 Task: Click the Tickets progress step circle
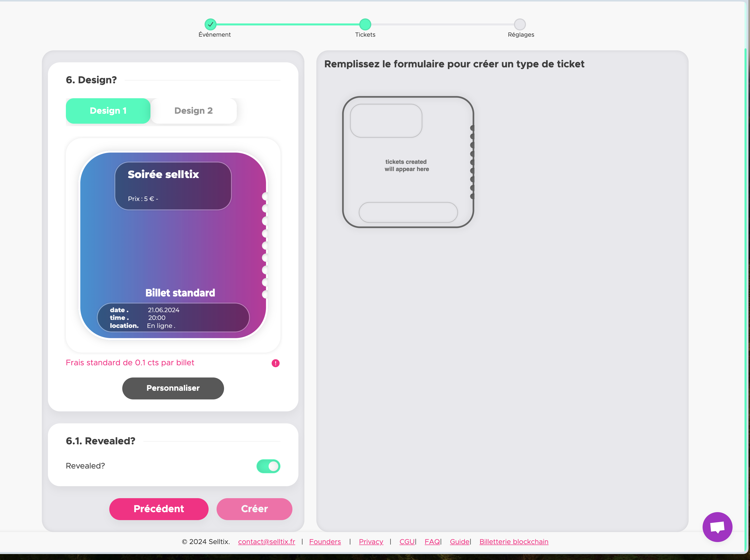tap(365, 24)
